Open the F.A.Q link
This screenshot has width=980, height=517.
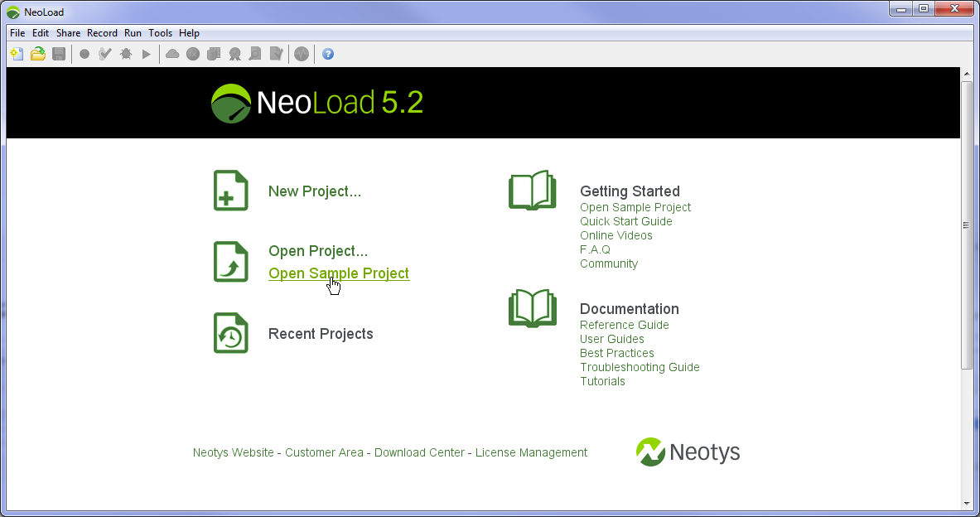click(x=595, y=249)
